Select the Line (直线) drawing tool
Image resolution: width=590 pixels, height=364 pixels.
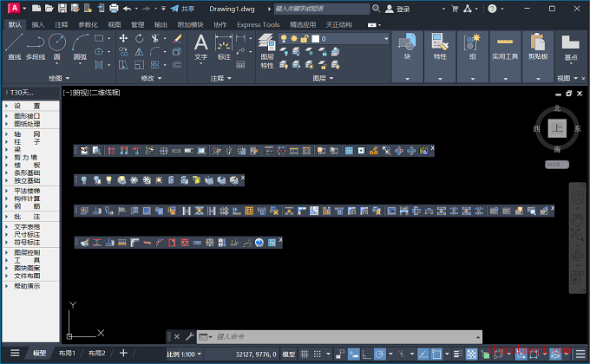(x=14, y=46)
